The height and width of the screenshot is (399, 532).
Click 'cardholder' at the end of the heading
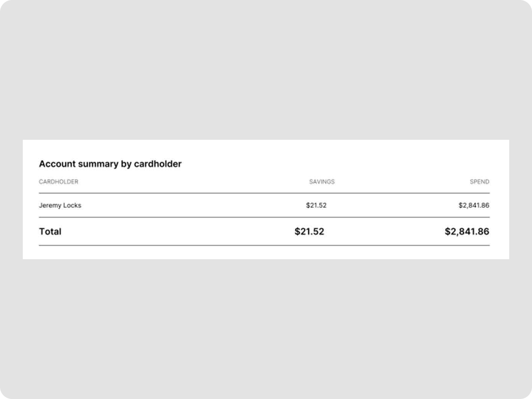pyautogui.click(x=158, y=164)
